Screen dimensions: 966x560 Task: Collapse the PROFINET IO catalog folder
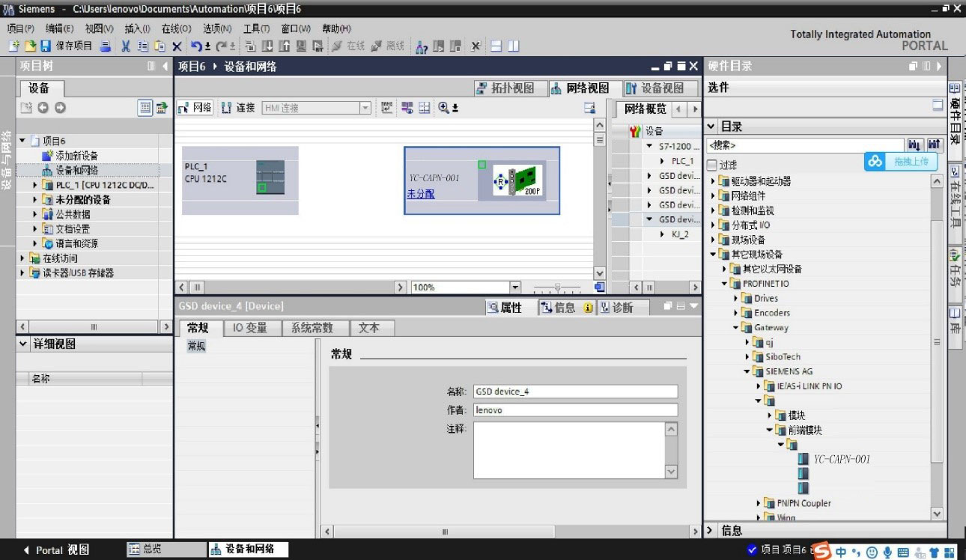pos(724,284)
